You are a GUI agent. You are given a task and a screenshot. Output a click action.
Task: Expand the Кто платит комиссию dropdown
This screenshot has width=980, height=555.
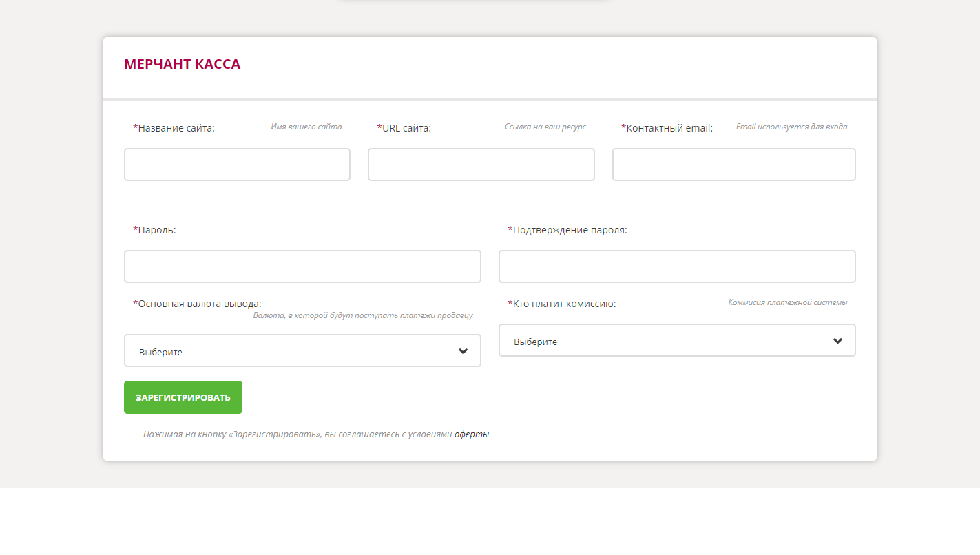(676, 341)
